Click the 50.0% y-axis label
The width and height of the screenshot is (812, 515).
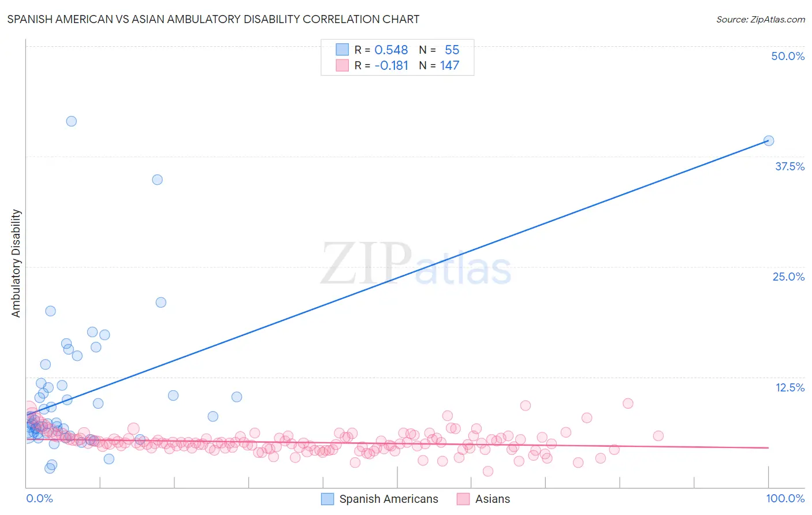(788, 56)
